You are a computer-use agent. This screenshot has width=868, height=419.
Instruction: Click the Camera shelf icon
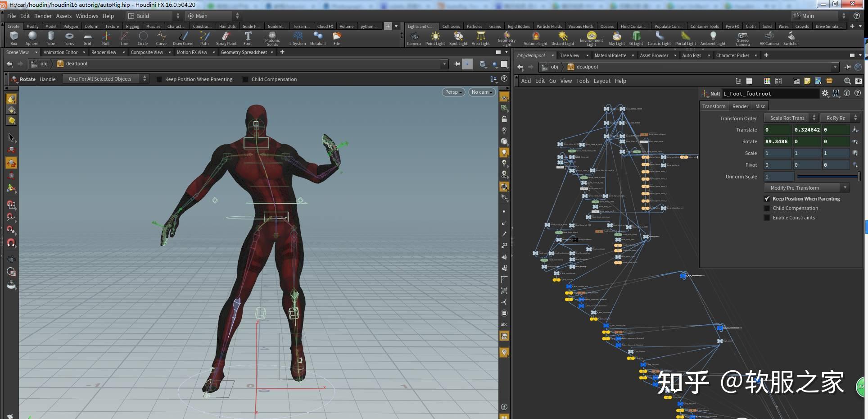coord(414,38)
